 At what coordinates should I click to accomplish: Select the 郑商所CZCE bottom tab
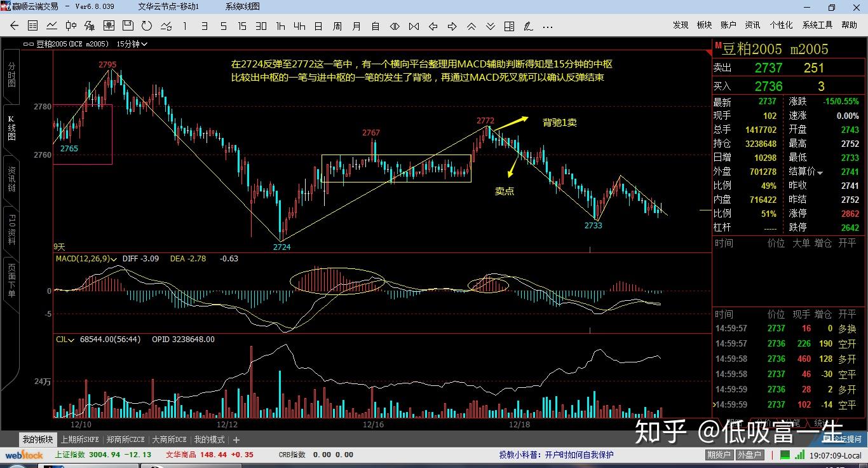[x=125, y=439]
